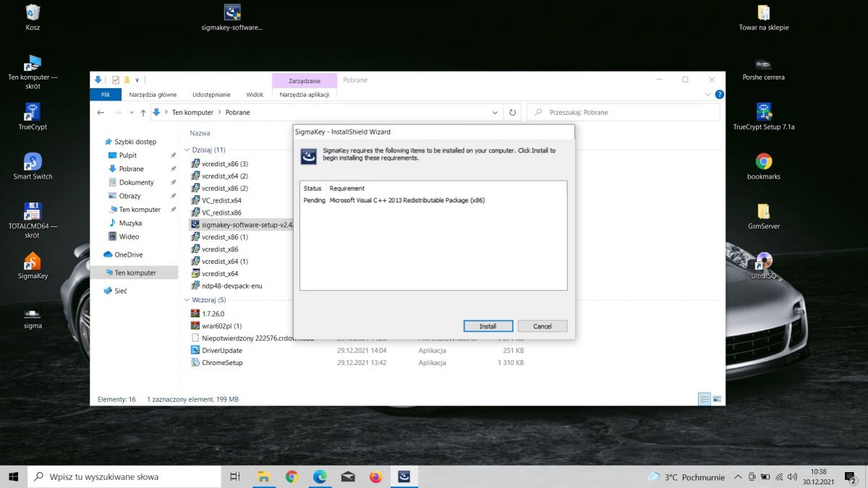Select bookmarks Chrome desktop icon
This screenshot has height=488, width=868.
(764, 166)
